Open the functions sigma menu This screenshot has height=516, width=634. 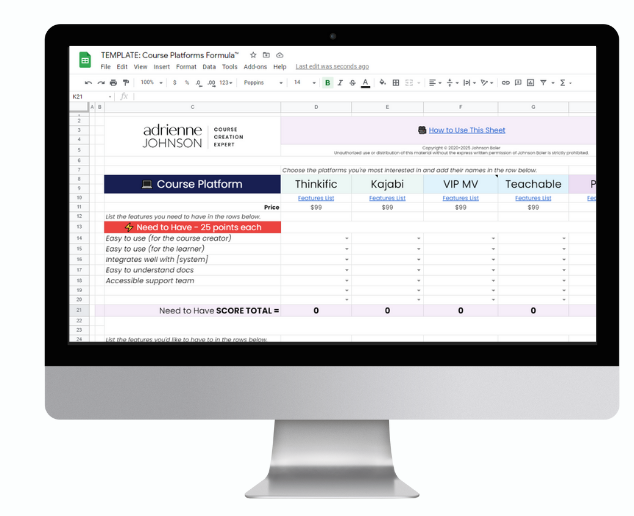coord(562,82)
